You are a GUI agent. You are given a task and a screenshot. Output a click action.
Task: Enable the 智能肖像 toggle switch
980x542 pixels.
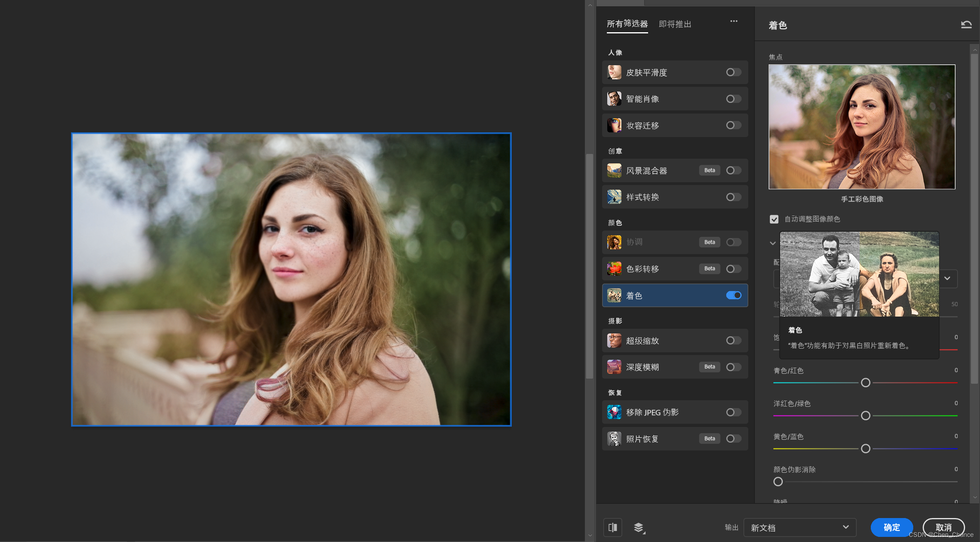pos(733,99)
